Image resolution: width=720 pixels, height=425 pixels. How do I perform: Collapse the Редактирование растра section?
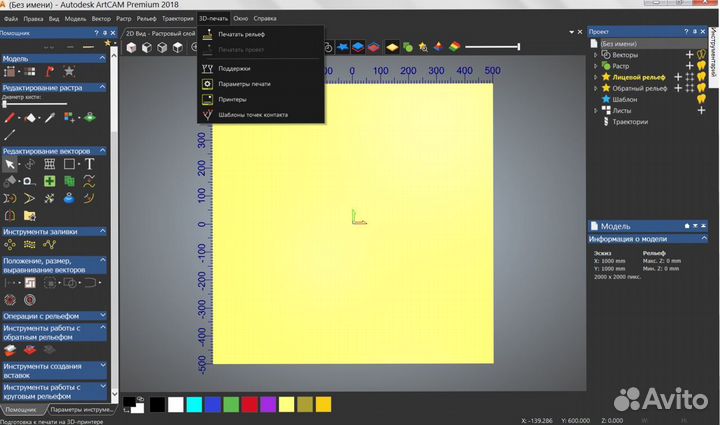click(x=102, y=87)
